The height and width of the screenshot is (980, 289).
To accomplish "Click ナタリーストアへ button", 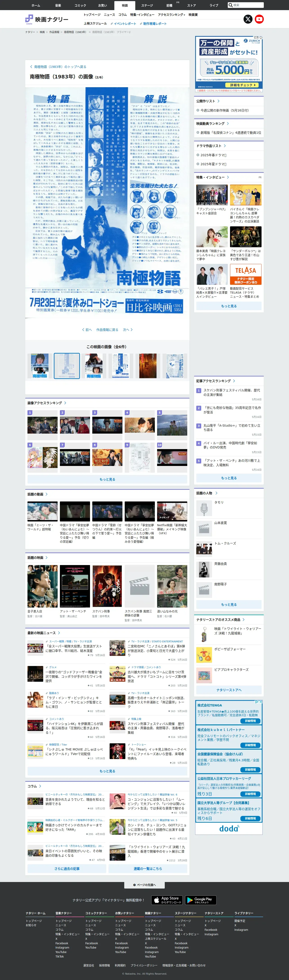I will [229, 689].
